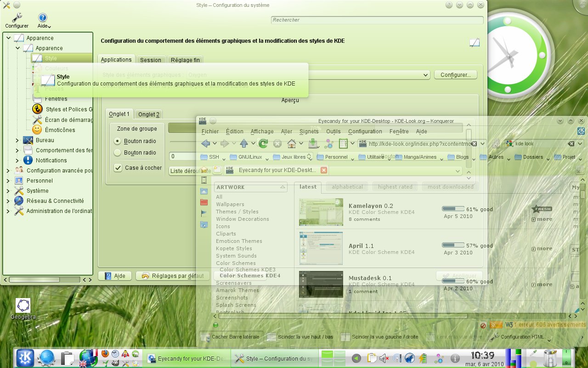Click the Aide button at bottom of settings
This screenshot has height=368, width=588.
(115, 276)
